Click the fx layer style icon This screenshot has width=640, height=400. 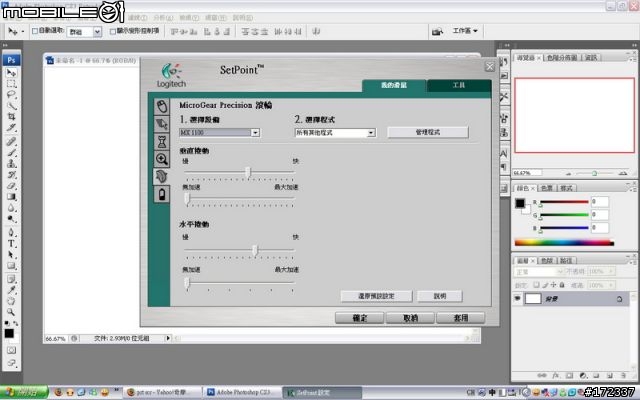[555, 375]
